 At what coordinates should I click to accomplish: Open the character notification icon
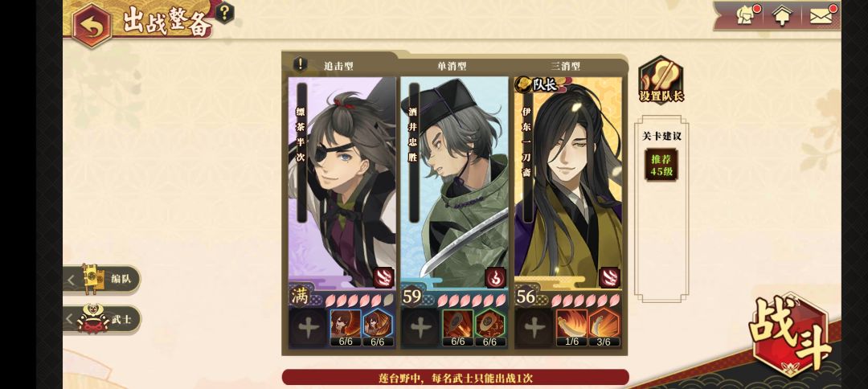pyautogui.click(x=747, y=15)
